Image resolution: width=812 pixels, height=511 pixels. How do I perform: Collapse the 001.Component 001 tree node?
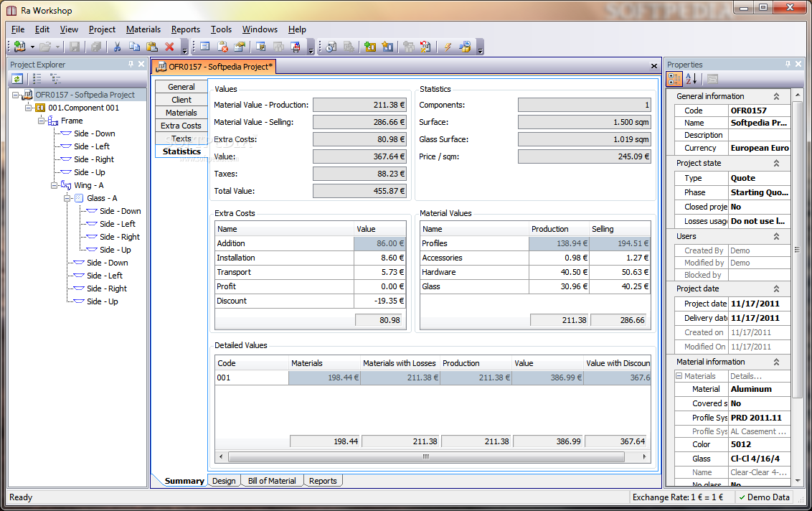point(29,108)
